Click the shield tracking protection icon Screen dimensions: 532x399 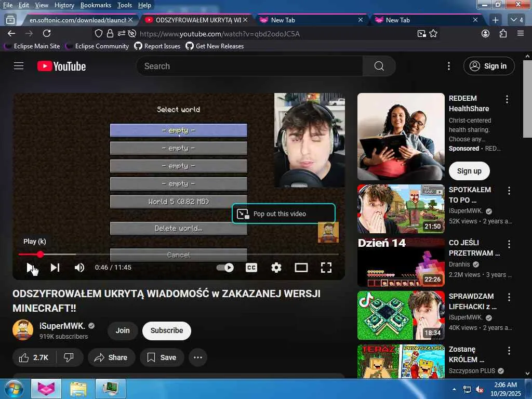point(98,33)
